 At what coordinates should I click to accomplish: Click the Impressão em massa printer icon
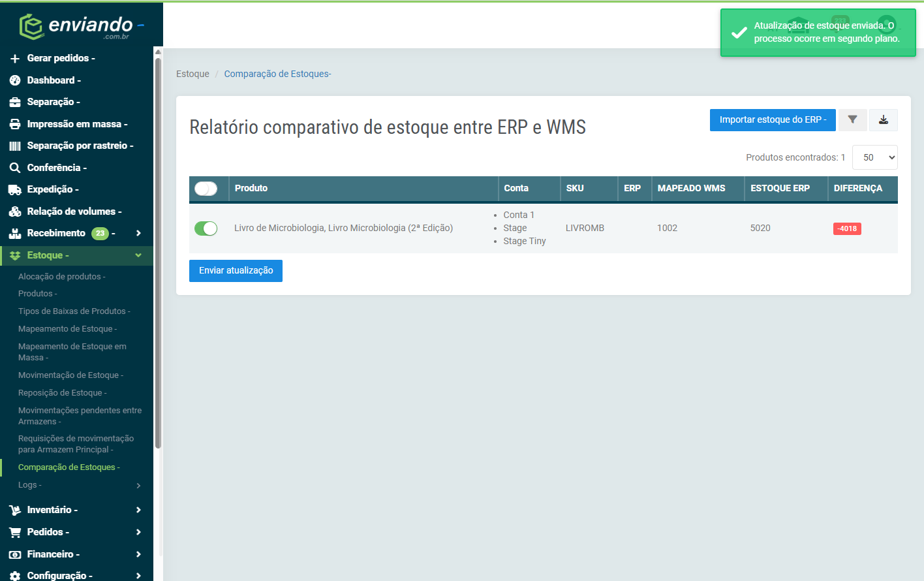15,124
